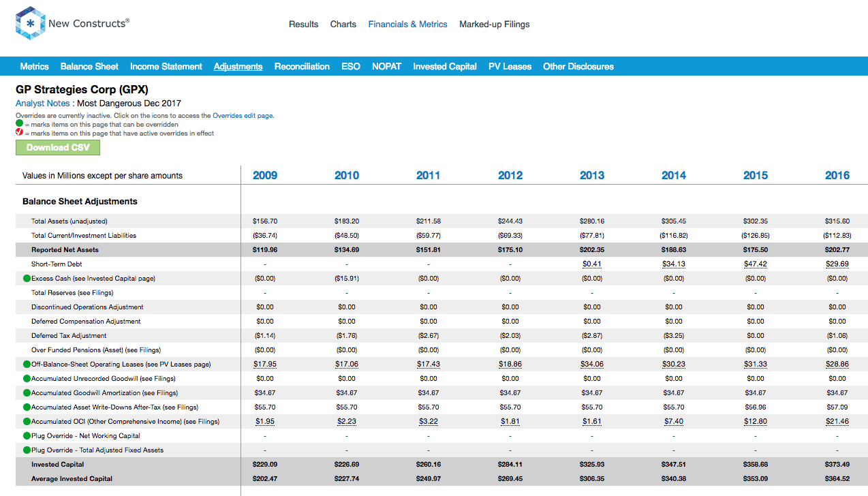This screenshot has width=868, height=496.
Task: Click 2010 Accumulated OCI value $2.23
Action: (347, 422)
